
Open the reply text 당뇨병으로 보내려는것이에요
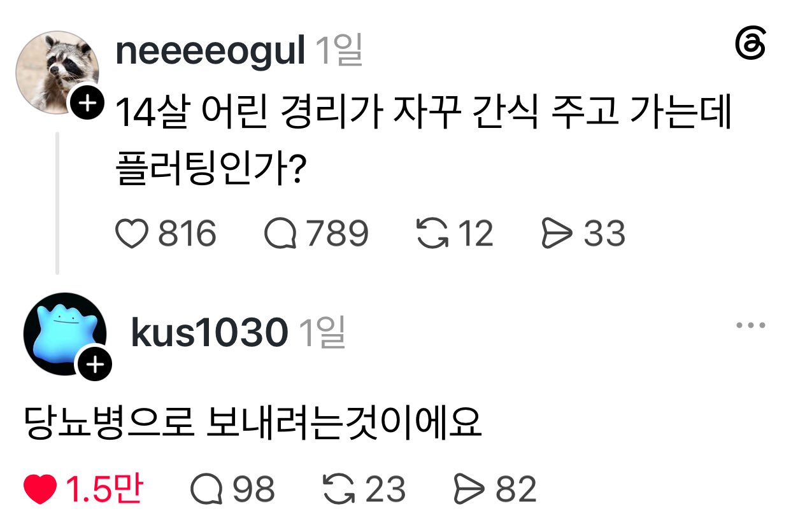point(252,423)
